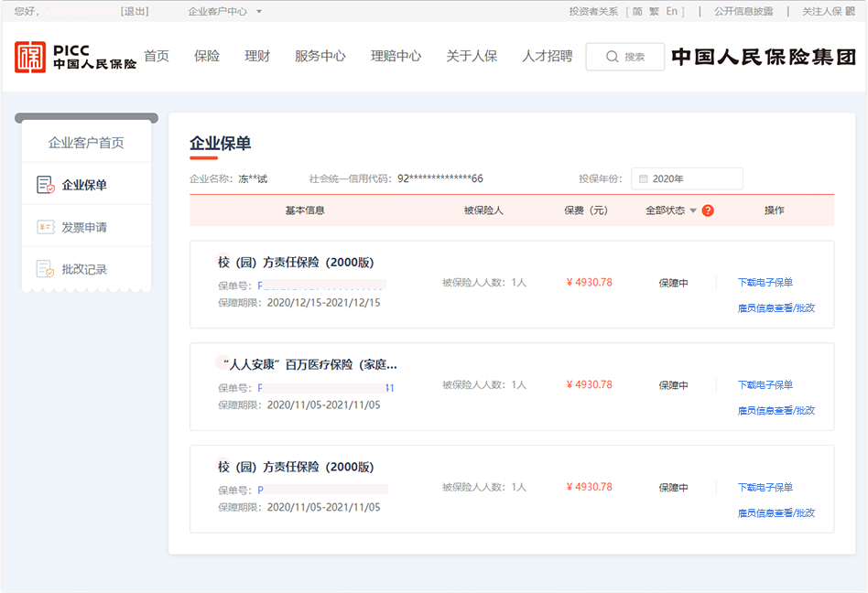Viewport: 868px width, 593px height.
Task: Click 企业名称 冻**试 text
Action: pos(229,178)
